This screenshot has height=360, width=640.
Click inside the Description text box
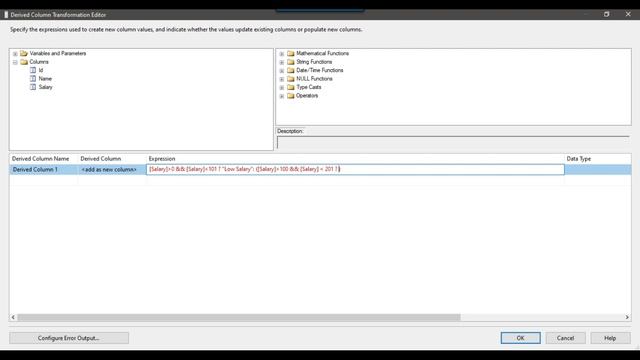pos(453,142)
